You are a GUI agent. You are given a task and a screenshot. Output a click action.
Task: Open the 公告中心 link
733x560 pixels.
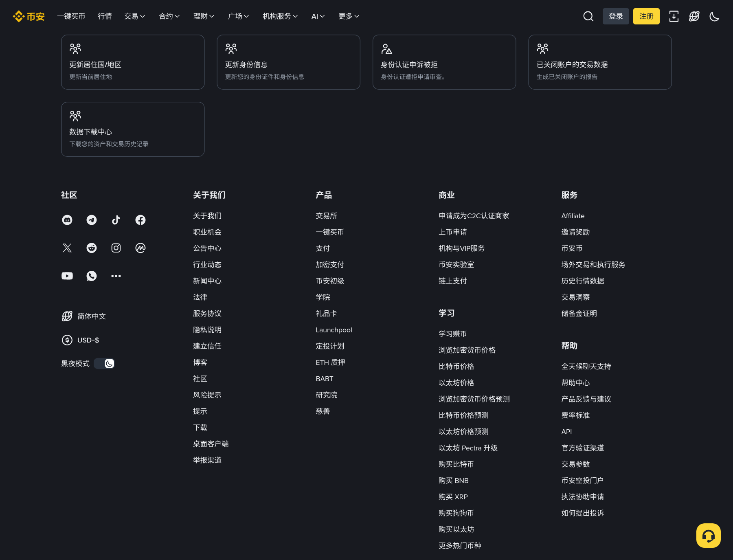click(207, 248)
